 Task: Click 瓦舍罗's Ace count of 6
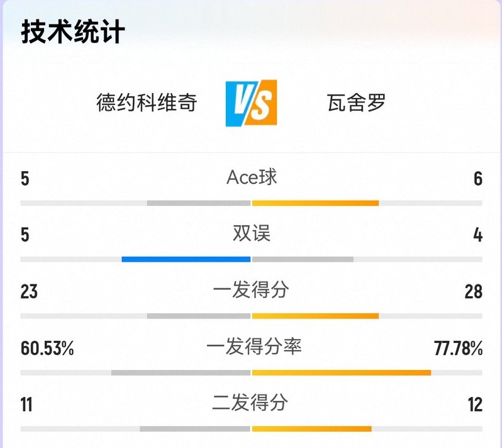[478, 179]
